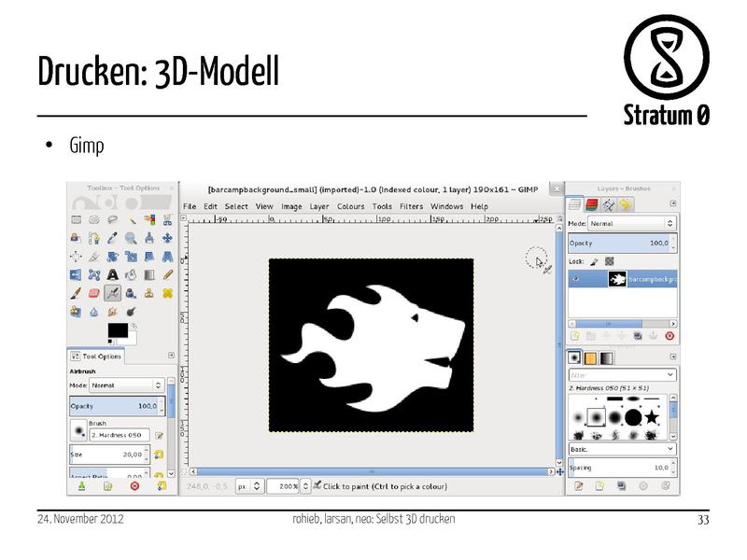Viewport: 747px width, 560px height.
Task: Click the New Layer button in Layers panel
Action: click(574, 335)
